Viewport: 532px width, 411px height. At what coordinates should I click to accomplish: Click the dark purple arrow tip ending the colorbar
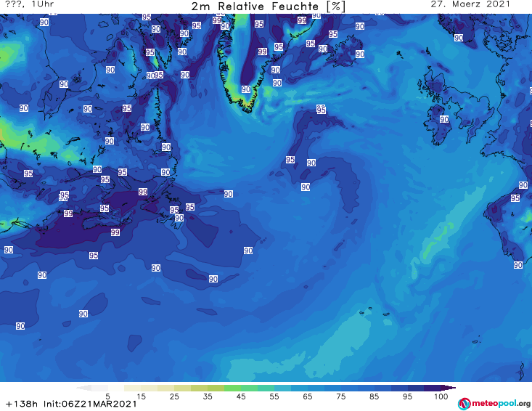[449, 388]
